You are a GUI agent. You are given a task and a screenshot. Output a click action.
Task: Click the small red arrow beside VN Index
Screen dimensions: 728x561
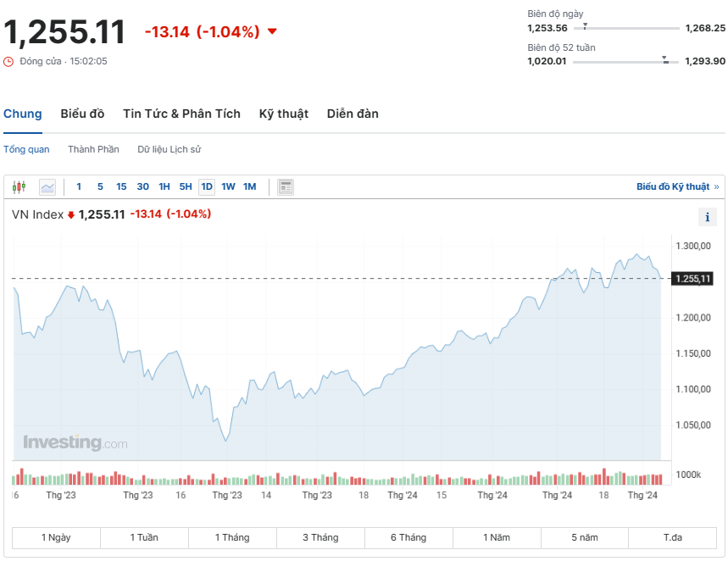coord(71,215)
